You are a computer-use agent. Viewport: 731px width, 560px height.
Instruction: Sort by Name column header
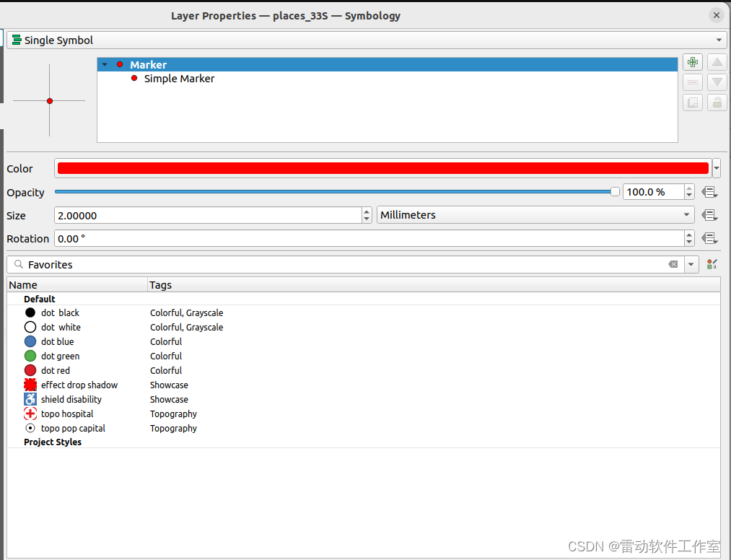click(x=77, y=285)
